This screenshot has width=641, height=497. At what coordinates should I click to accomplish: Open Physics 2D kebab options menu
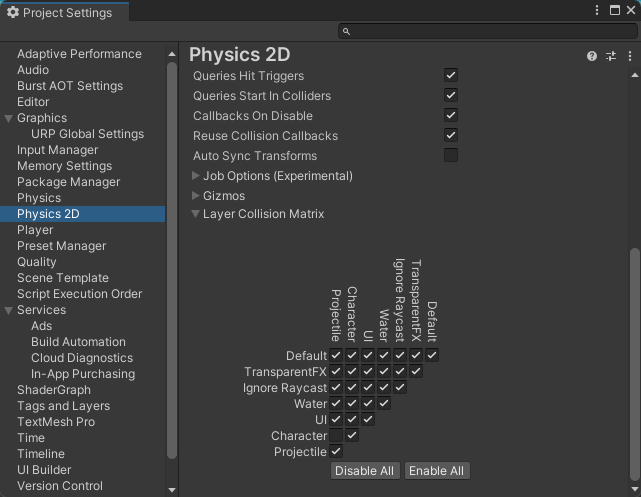click(630, 56)
